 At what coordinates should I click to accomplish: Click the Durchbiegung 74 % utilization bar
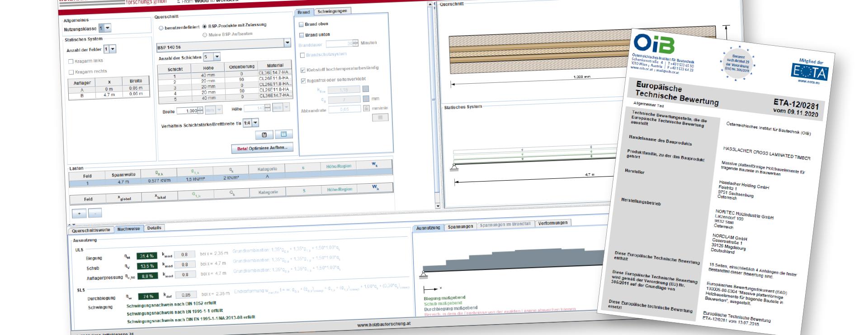click(148, 297)
